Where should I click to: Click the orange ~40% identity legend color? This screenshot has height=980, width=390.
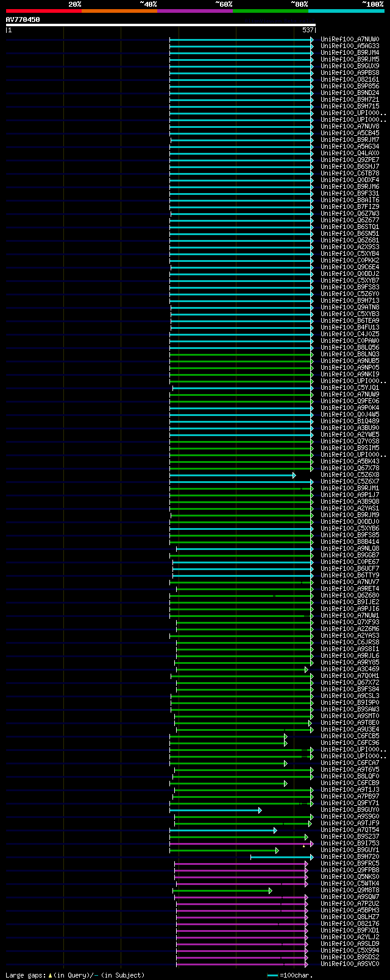pyautogui.click(x=119, y=11)
